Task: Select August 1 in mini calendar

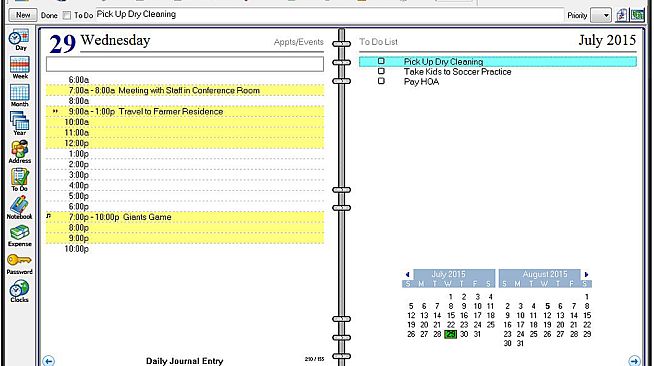Action: [x=587, y=297]
